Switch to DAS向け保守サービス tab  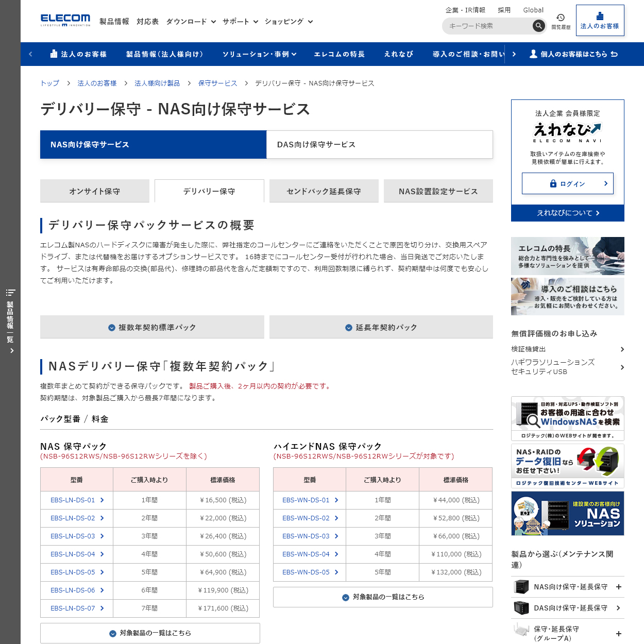pyautogui.click(x=380, y=144)
